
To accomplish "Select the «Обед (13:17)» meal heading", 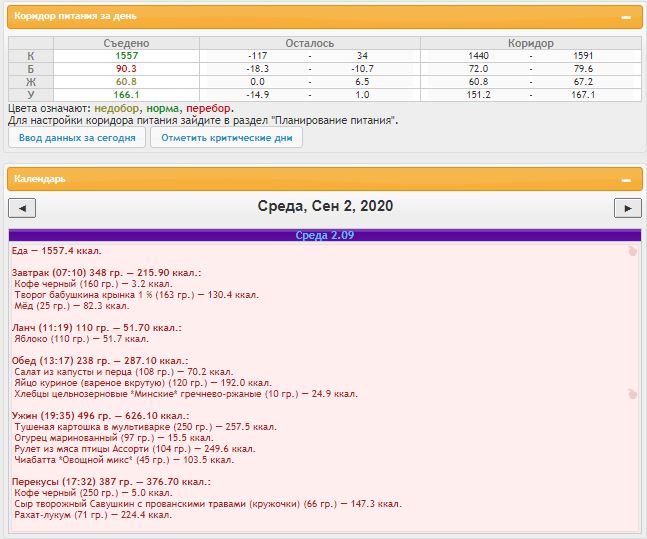I will pos(100,361).
